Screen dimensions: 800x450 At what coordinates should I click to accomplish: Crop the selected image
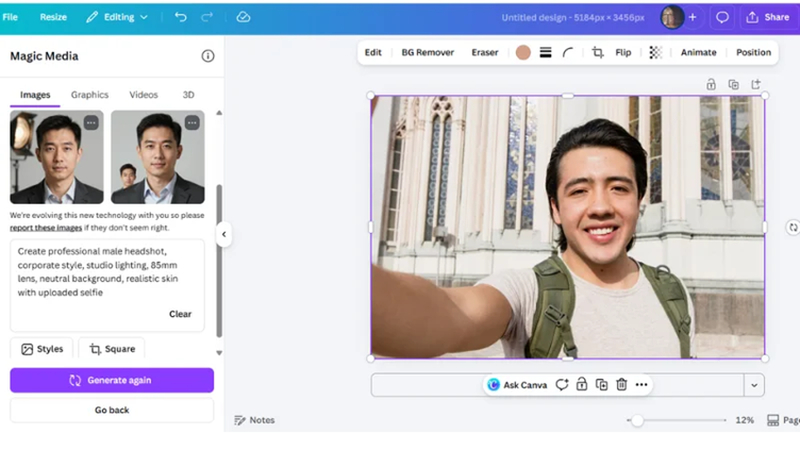(x=597, y=53)
